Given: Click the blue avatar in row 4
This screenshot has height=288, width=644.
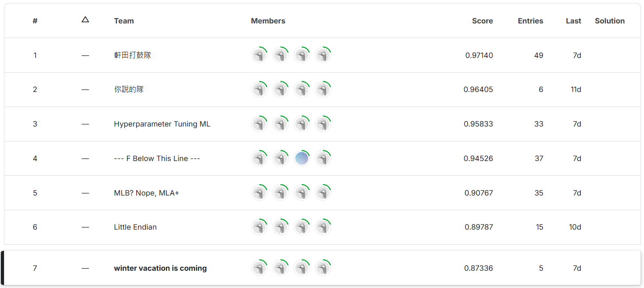Looking at the screenshot, I should (302, 158).
